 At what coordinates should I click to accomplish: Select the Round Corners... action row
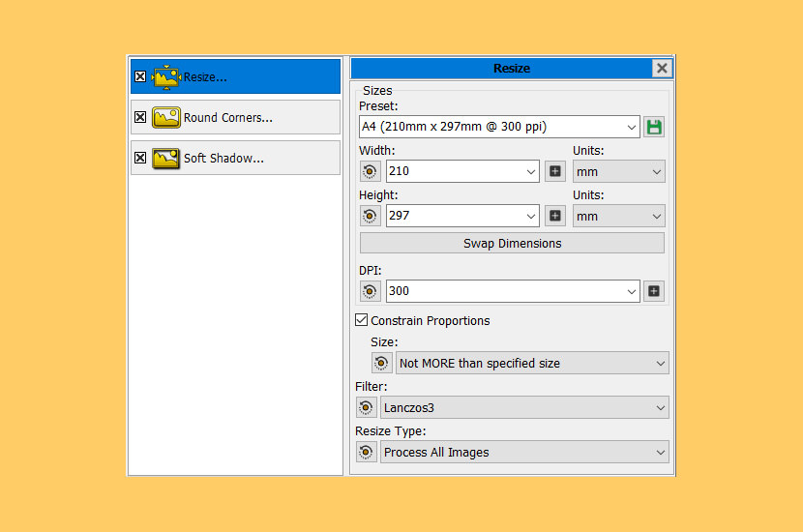pos(235,117)
